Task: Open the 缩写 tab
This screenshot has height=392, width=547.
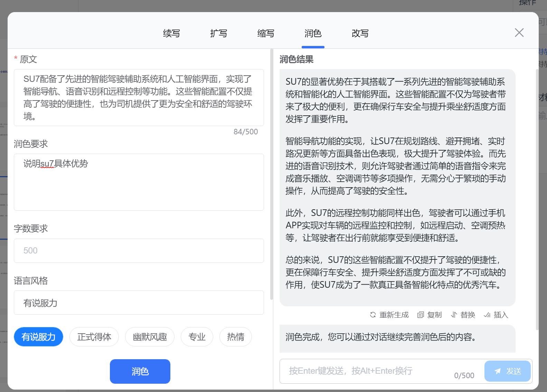Action: 266,33
